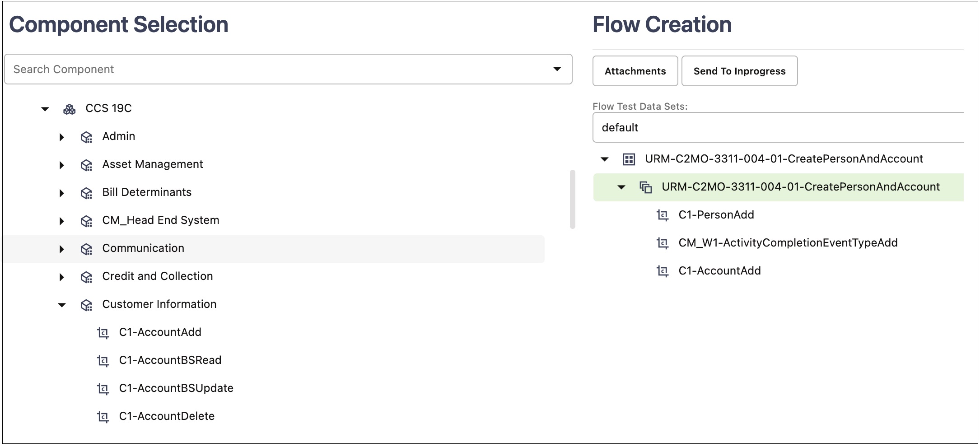
Task: Open the Search Component dropdown arrow
Action: tap(557, 69)
